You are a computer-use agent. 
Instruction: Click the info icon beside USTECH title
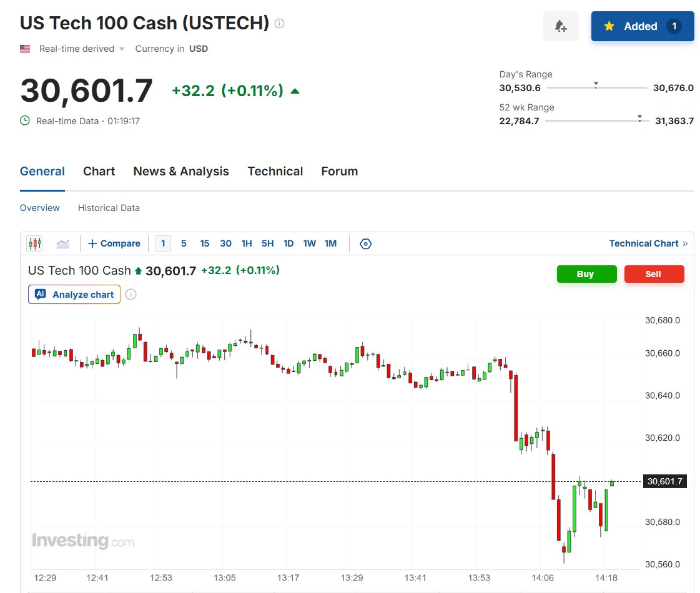point(280,23)
